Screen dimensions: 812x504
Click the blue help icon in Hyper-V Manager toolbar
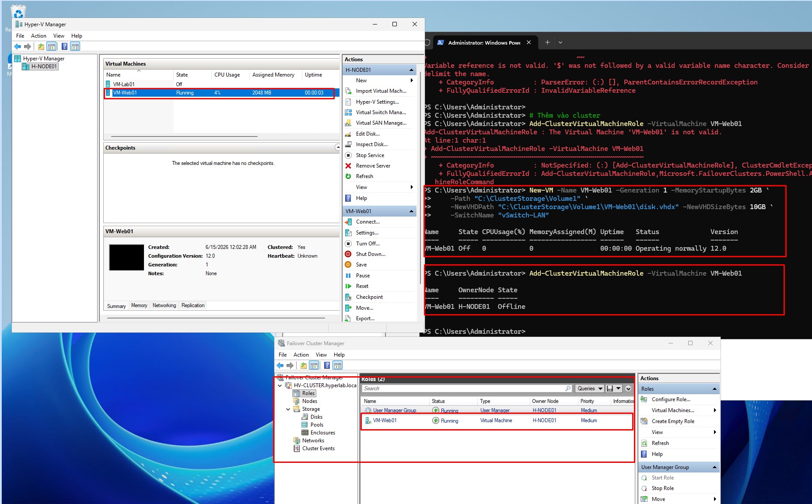click(65, 46)
